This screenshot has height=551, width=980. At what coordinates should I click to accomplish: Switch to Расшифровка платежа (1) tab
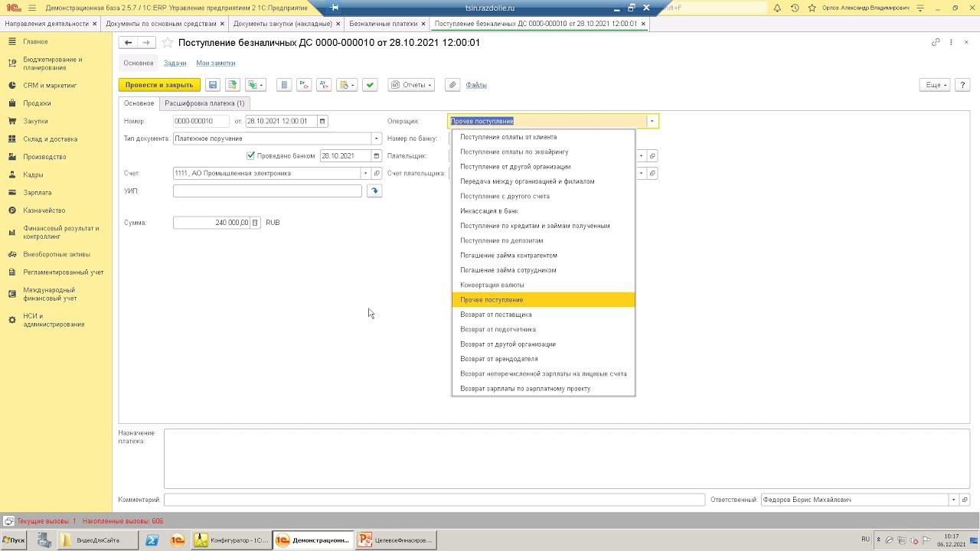[x=204, y=103]
